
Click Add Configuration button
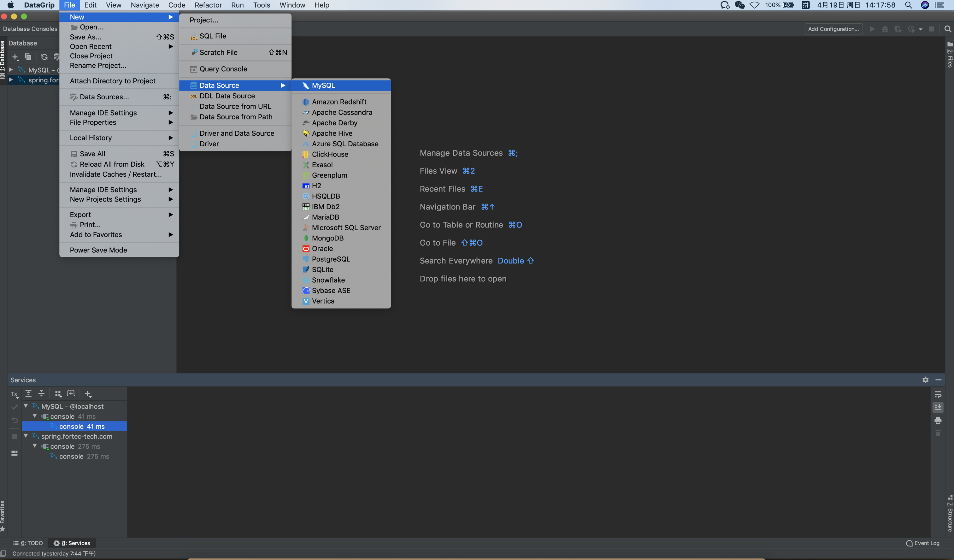[x=833, y=29]
